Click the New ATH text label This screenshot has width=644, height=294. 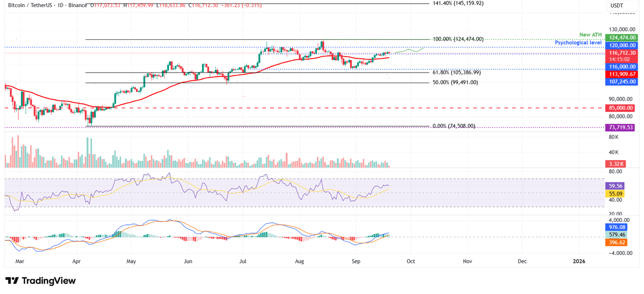(x=590, y=35)
